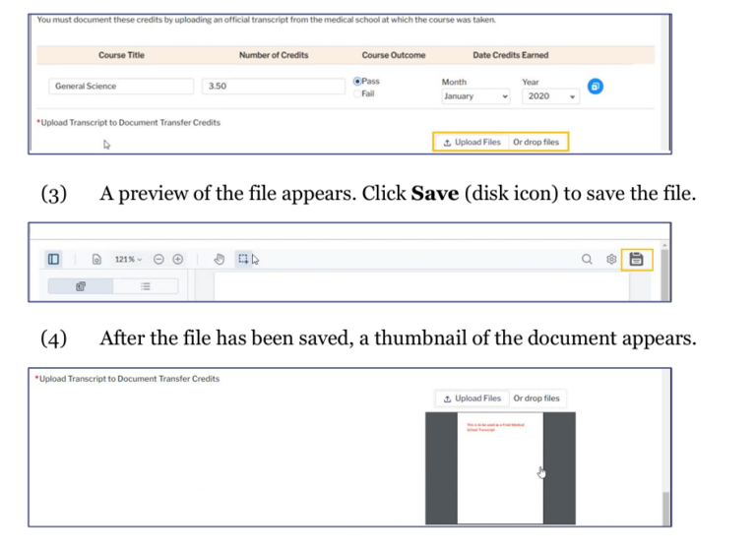Click Upload Files above the document thumbnail

472,398
